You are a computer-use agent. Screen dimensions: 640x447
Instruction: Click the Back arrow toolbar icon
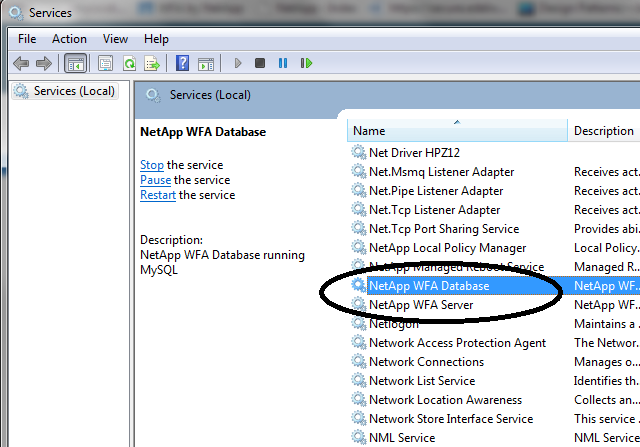[21, 63]
